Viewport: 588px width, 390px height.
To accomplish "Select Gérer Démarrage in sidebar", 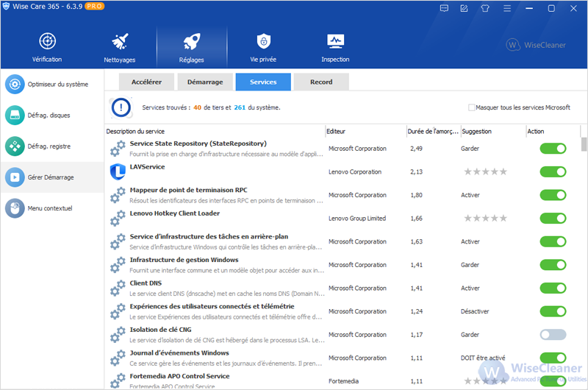I will [52, 177].
